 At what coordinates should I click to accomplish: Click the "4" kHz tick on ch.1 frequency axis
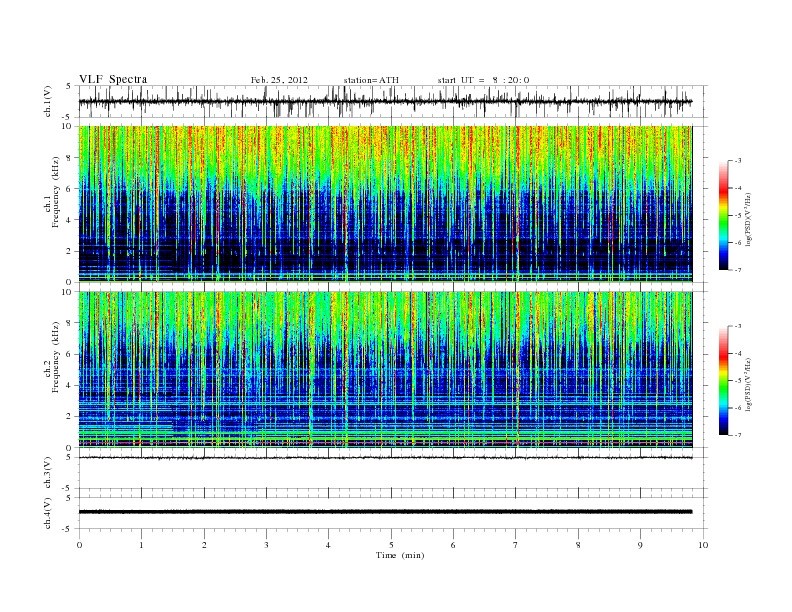tap(70, 220)
